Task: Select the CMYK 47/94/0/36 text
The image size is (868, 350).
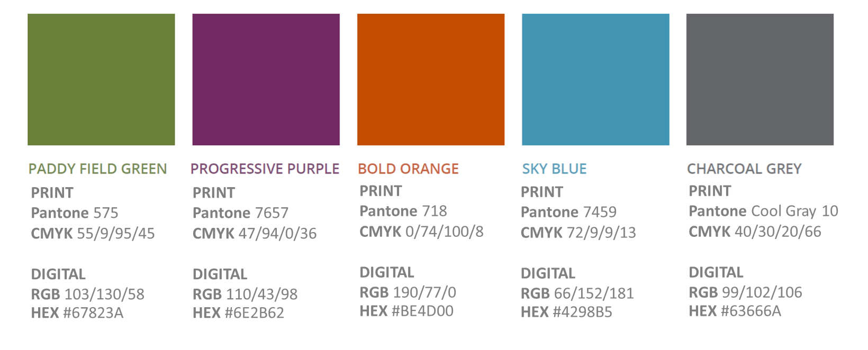Action: point(255,233)
